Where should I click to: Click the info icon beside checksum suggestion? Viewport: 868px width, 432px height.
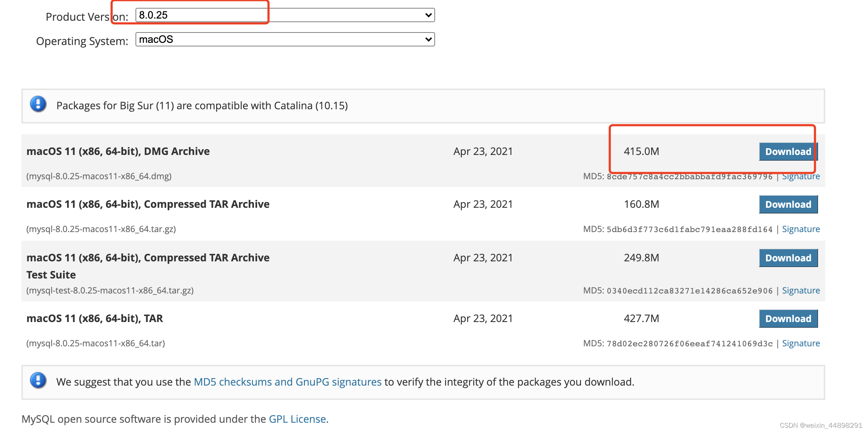(x=38, y=380)
